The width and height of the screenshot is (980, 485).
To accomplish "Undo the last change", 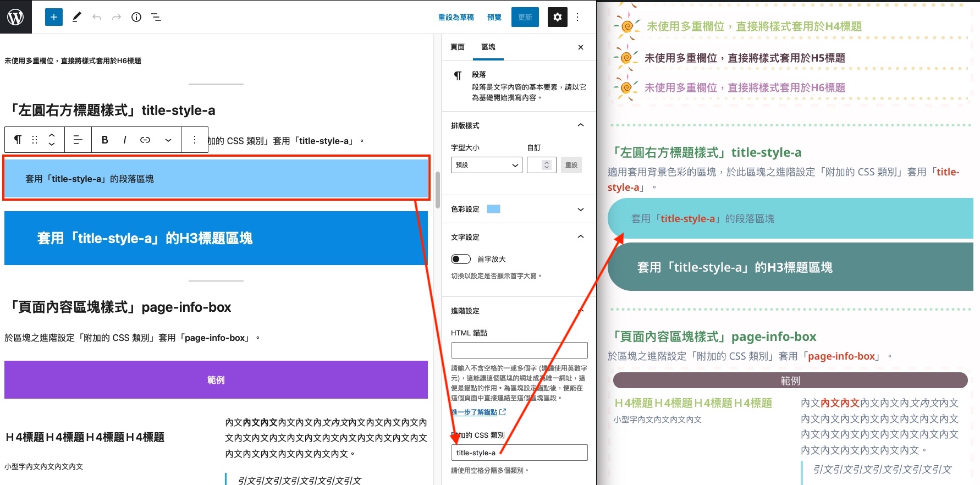I will (x=97, y=17).
